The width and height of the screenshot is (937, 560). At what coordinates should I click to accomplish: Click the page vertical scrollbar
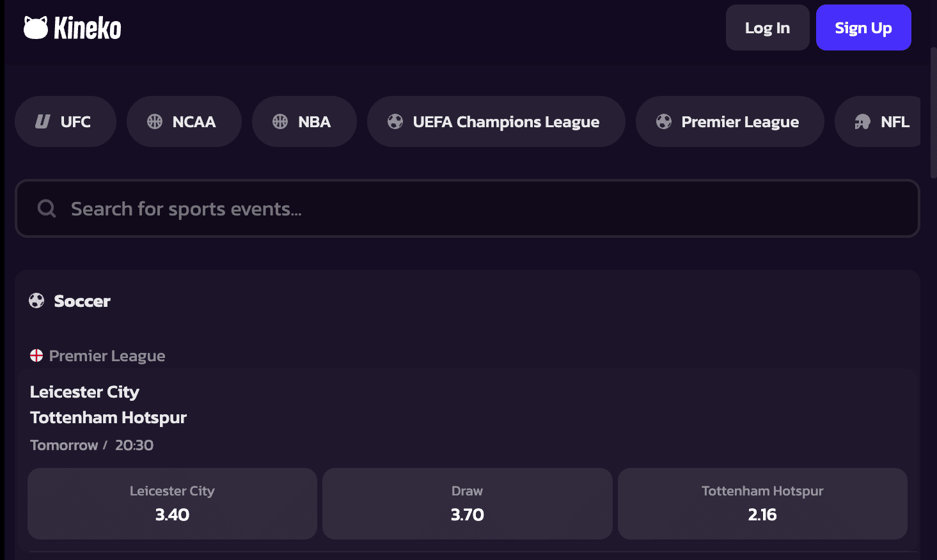934,113
